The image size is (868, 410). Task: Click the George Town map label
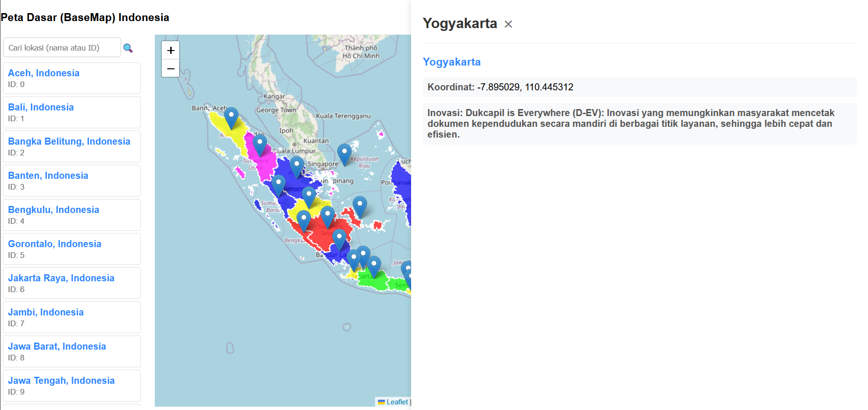(276, 110)
